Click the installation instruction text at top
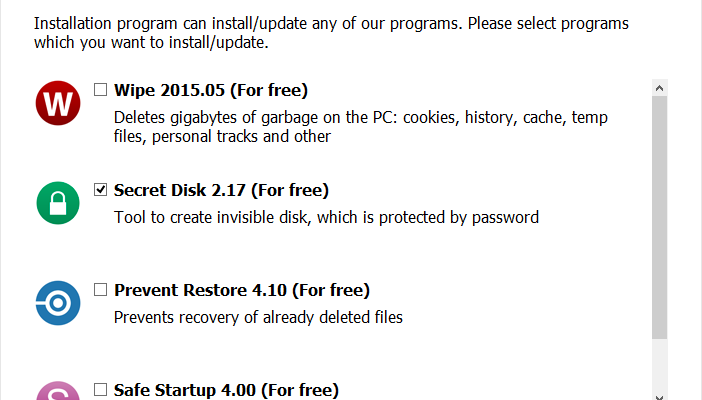Screen dimensions: 702x400 (x=338, y=33)
